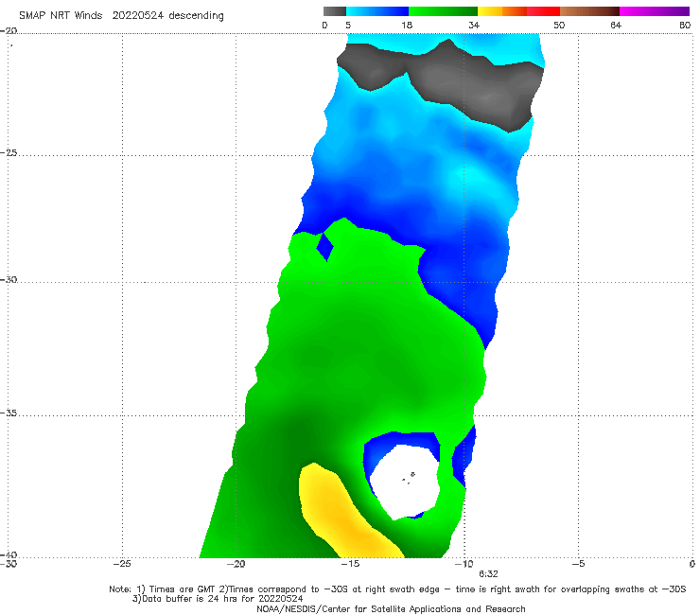This screenshot has height=615, width=700.
Task: Pick the magenta-purple segment of the colorbar
Action: [655, 11]
